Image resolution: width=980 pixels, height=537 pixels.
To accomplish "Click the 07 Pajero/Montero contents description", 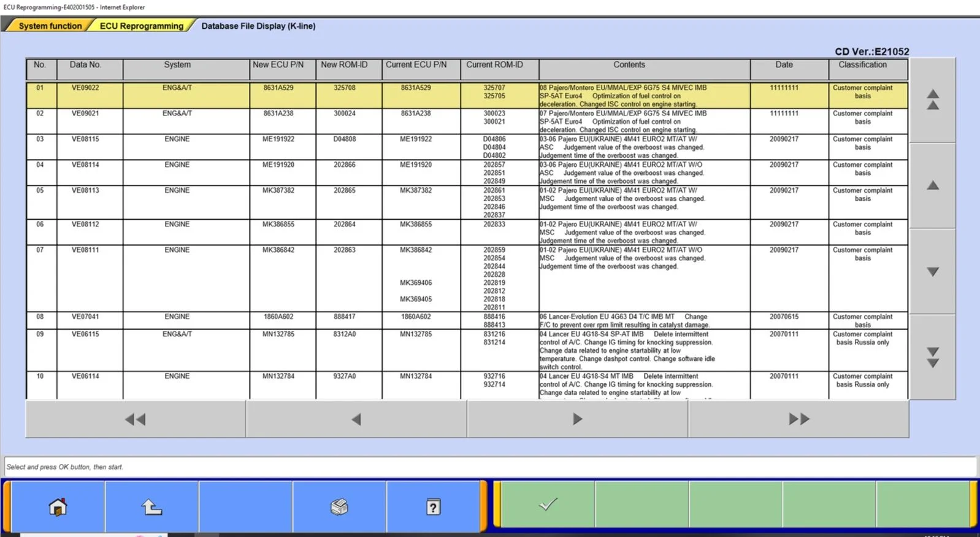I will (x=623, y=122).
